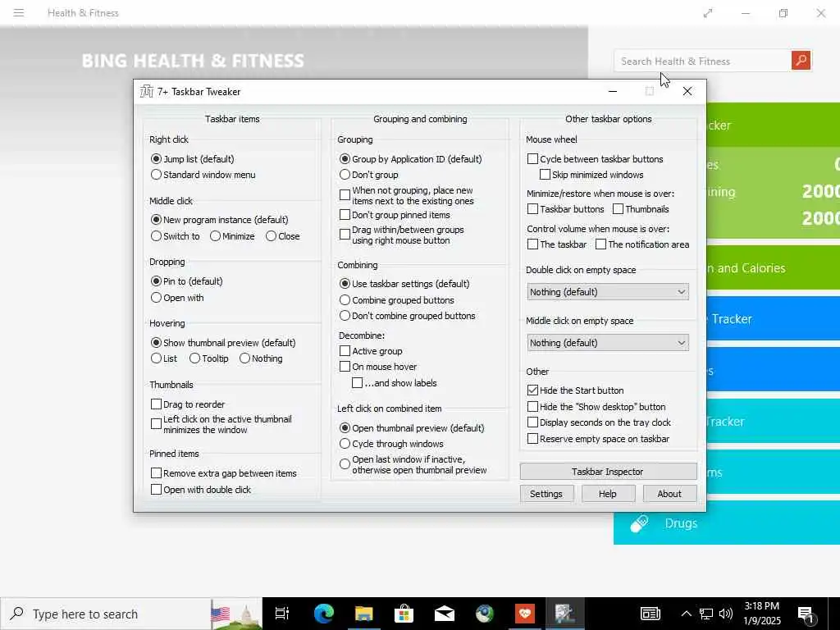This screenshot has width=840, height=630.
Task: Open File Explorer from the taskbar
Action: coord(363,614)
